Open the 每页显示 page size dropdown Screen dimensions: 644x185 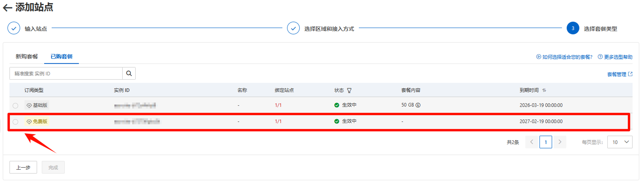point(620,142)
